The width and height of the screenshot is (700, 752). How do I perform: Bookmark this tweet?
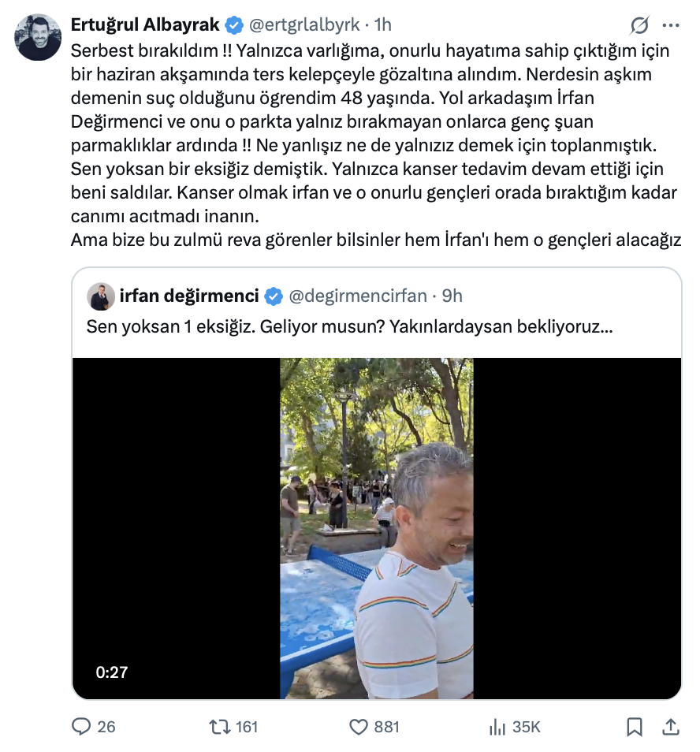[x=635, y=727]
